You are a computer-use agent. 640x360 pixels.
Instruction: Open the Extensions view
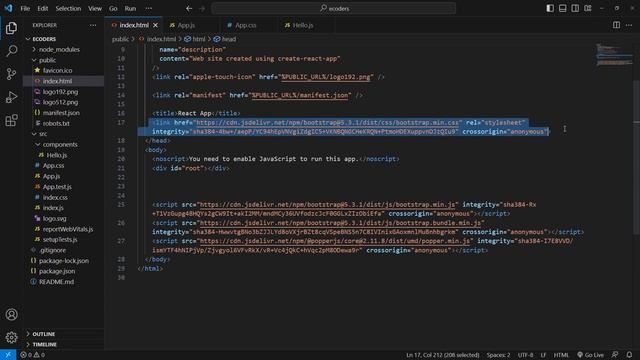[11, 120]
